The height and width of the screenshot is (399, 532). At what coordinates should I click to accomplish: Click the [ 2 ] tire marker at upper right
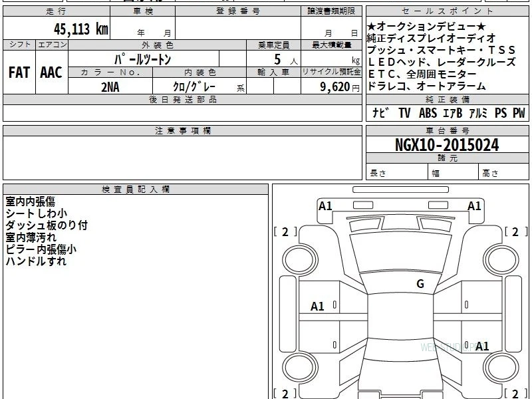coord(516,232)
